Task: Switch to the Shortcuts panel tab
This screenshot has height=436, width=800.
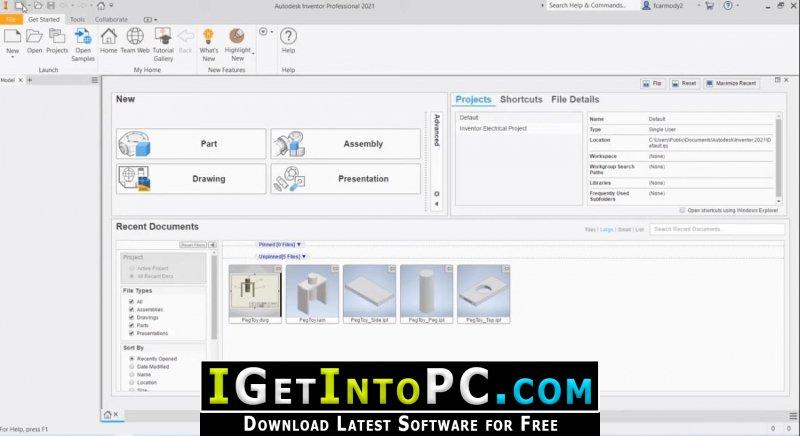Action: tap(521, 99)
